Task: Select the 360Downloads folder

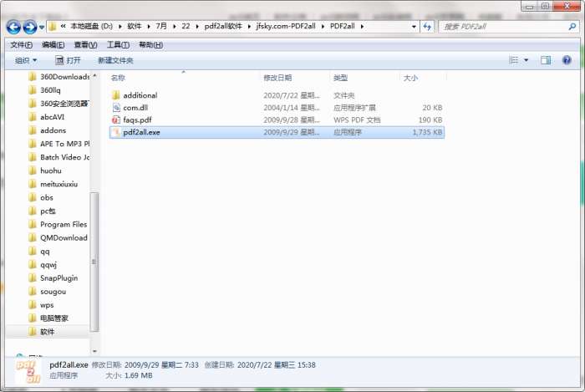Action: (59, 77)
